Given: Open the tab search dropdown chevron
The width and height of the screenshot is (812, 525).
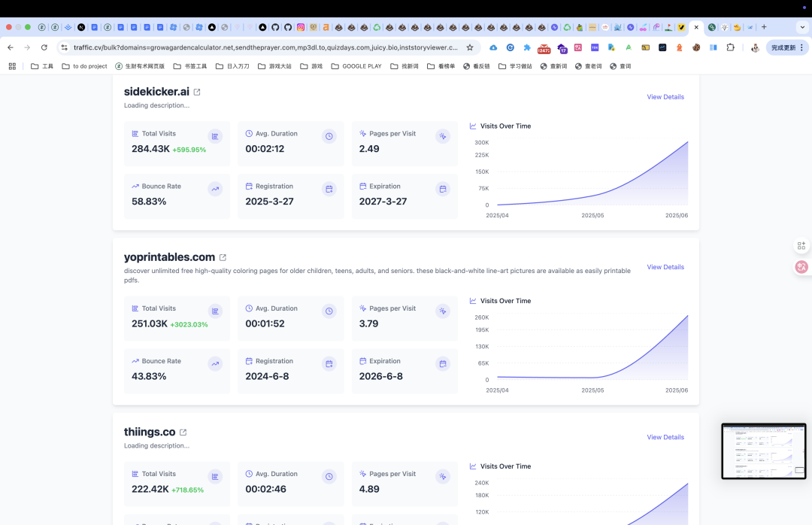Looking at the screenshot, I should pos(802,28).
